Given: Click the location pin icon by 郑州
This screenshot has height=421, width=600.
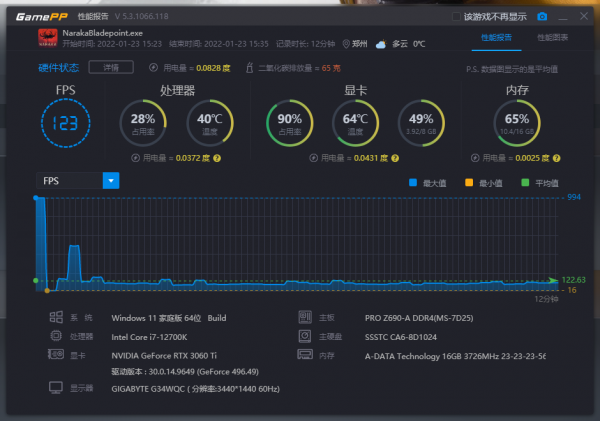Looking at the screenshot, I should click(x=346, y=44).
